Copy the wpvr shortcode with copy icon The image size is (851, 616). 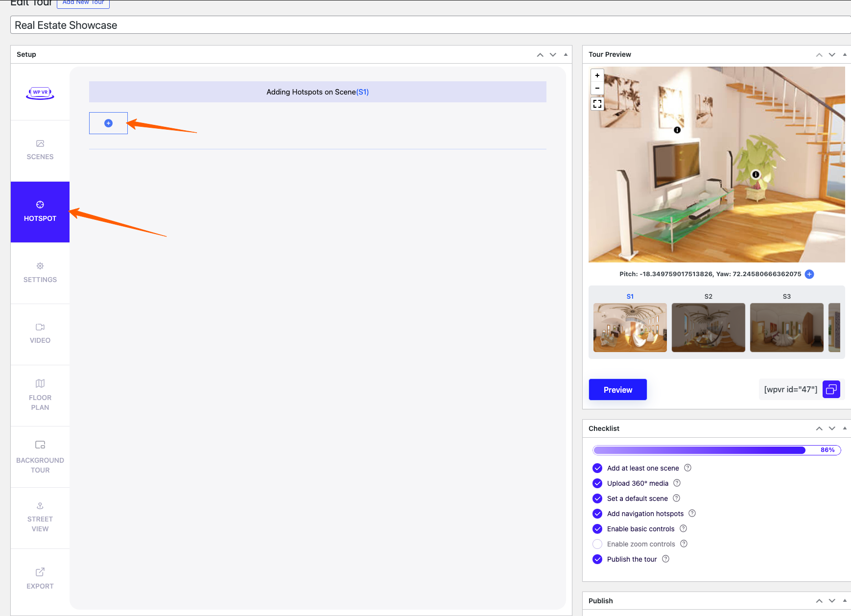click(831, 389)
